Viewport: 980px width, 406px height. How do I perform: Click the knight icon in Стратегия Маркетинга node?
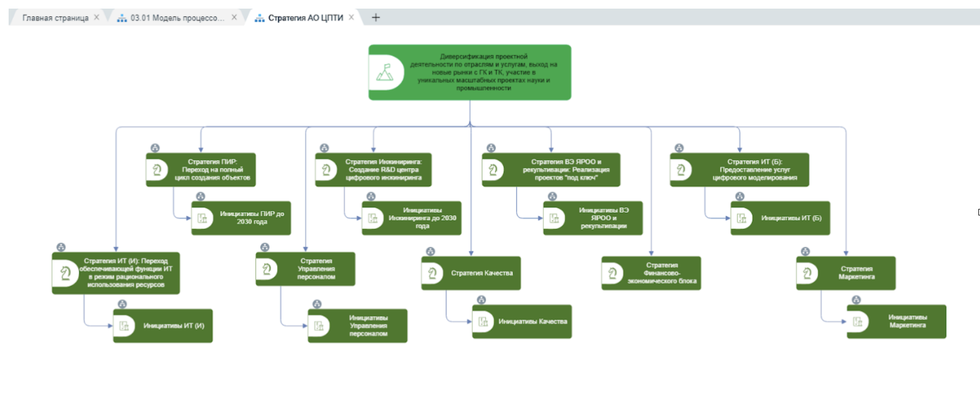tap(807, 274)
